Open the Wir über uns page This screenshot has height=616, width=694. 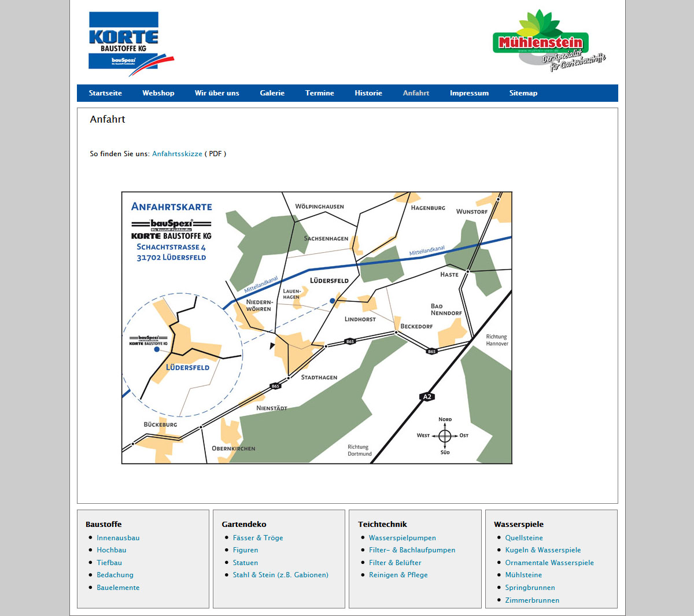tap(217, 93)
